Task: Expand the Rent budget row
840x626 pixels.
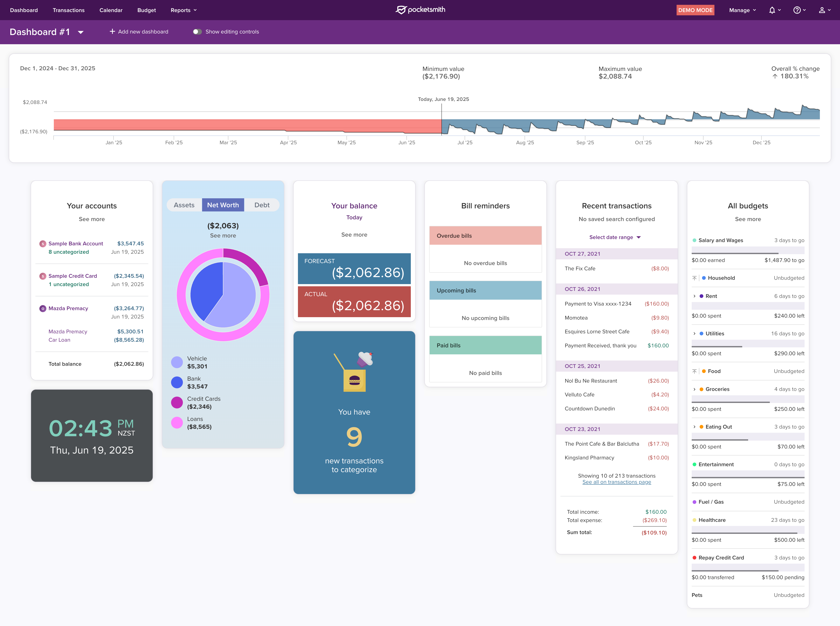Action: (x=694, y=296)
